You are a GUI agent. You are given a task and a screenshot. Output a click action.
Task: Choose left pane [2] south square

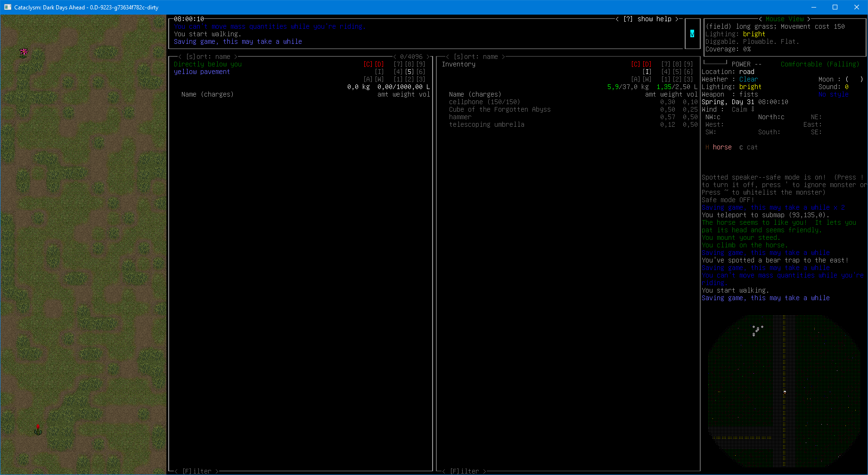[409, 79]
